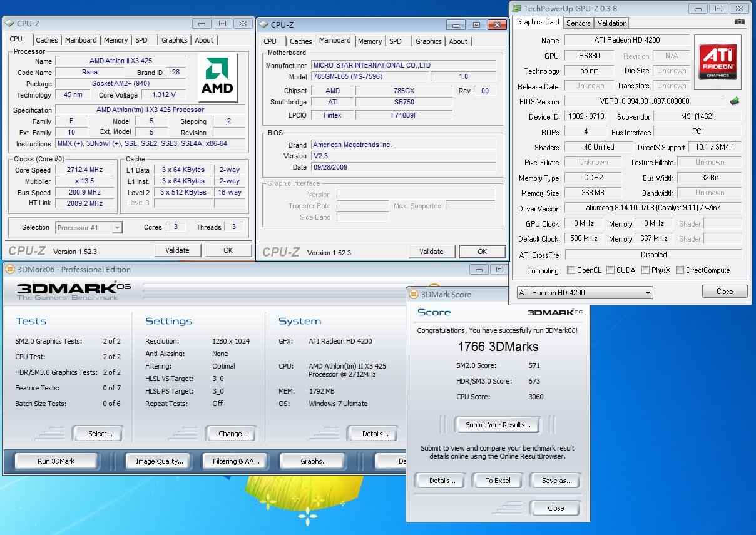Click OK in CPU-Z mainboard window

(482, 252)
